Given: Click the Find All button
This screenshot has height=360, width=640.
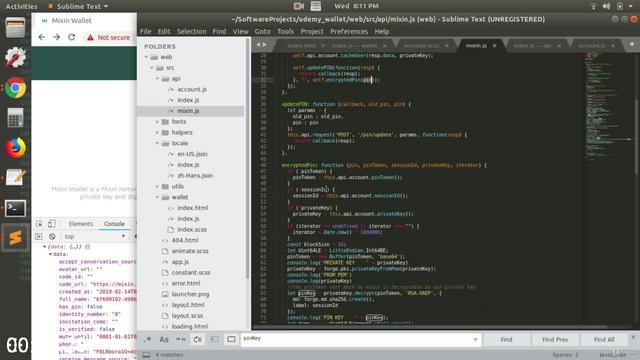Looking at the screenshot, I should coord(604,339).
